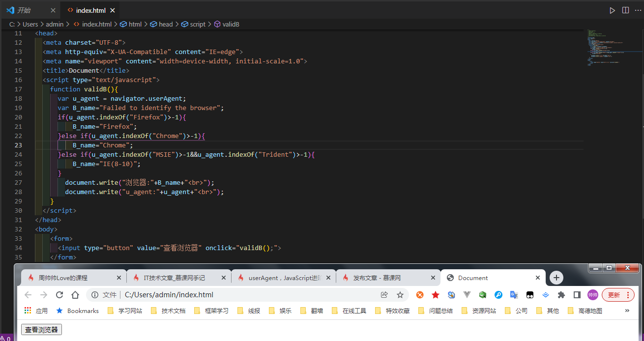Click line number 23 in the gutter

[x=18, y=145]
